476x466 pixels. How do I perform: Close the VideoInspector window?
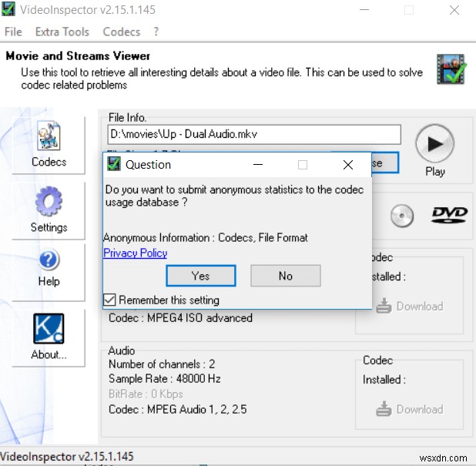[454, 10]
